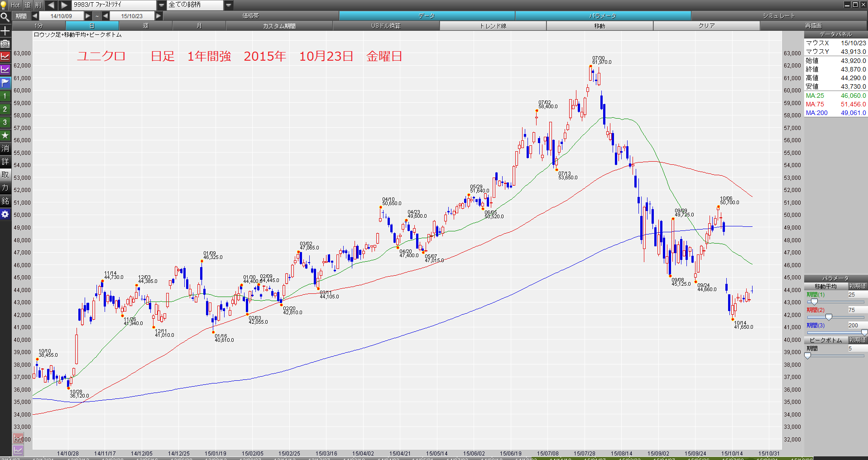Click the 期間(3) slider handle
Screen dimensions: 868x460
[x=864, y=333]
